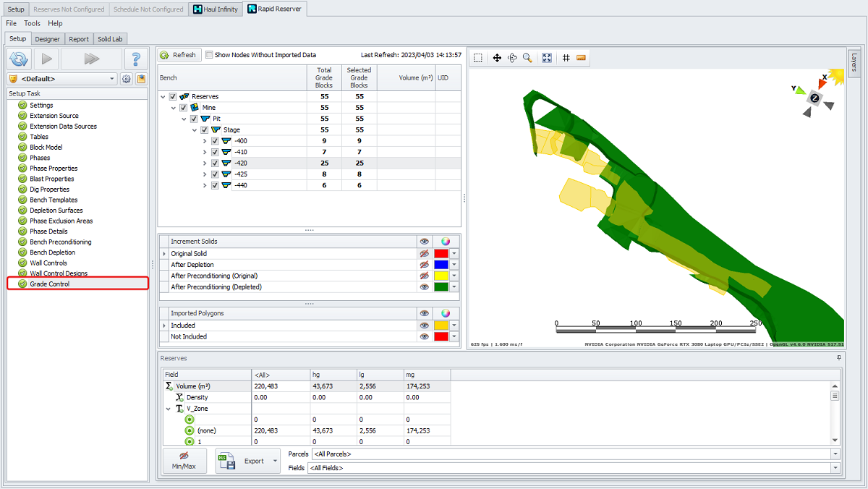Toggle the grid icon in viewport toolbar
Screen dimensions: 868x489
566,58
